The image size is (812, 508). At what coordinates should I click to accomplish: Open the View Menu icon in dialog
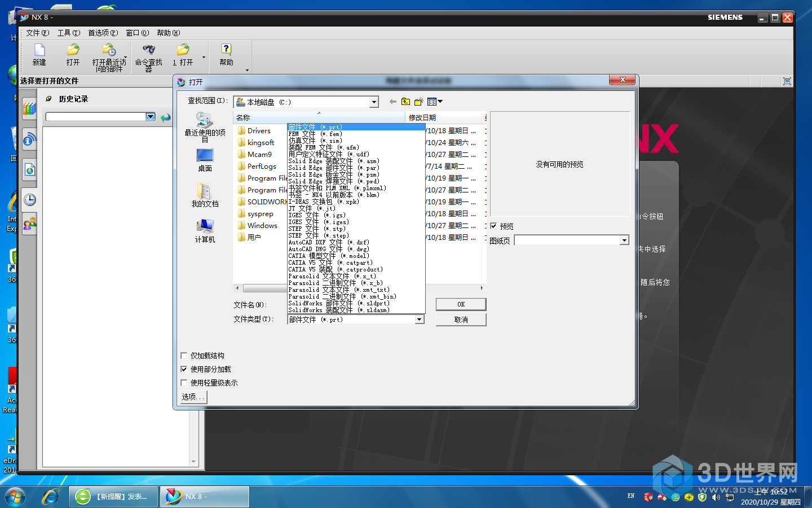pos(434,102)
